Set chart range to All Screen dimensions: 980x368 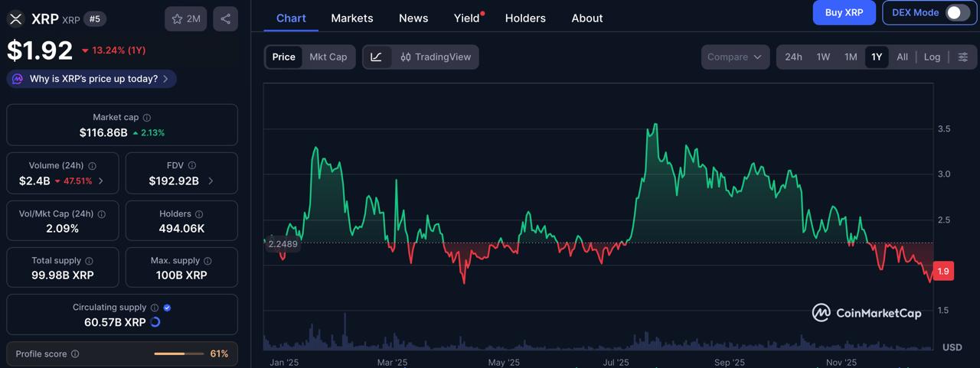pos(903,57)
